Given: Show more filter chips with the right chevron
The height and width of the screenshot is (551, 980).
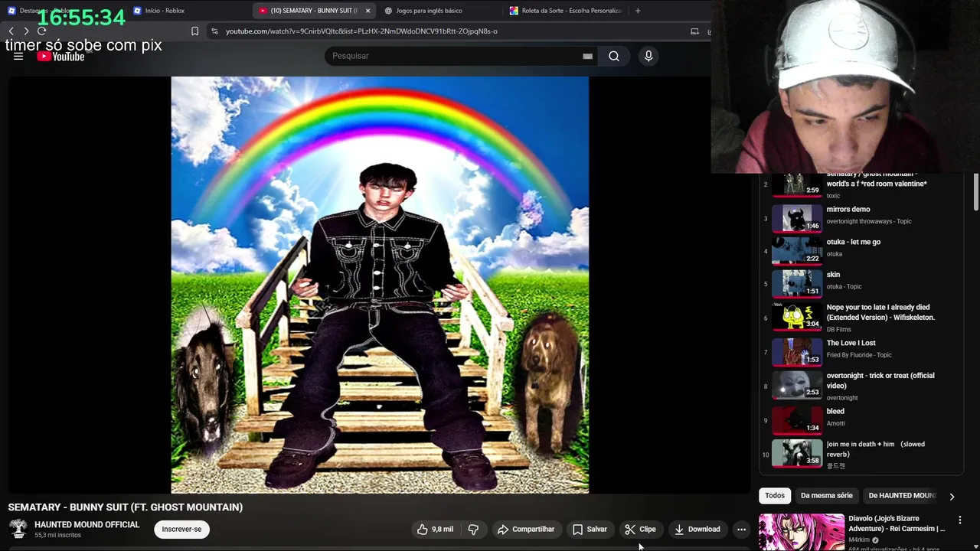Looking at the screenshot, I should pyautogui.click(x=952, y=496).
